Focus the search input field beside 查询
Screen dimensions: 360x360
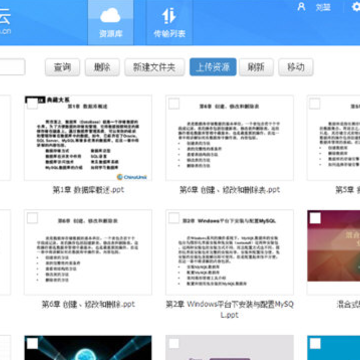(12, 67)
